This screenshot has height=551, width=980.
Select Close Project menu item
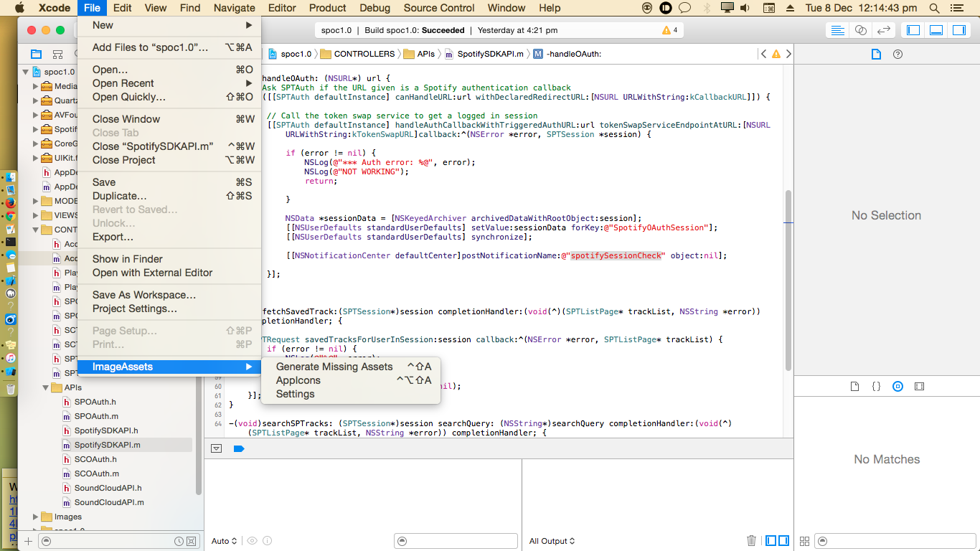(169, 160)
